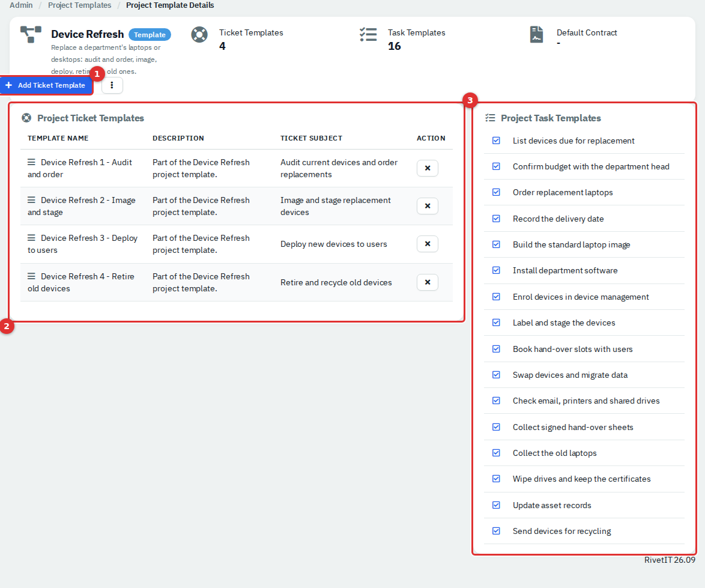Toggle checkbox for Collect the old laptops
This screenshot has width=705, height=588.
click(x=497, y=453)
